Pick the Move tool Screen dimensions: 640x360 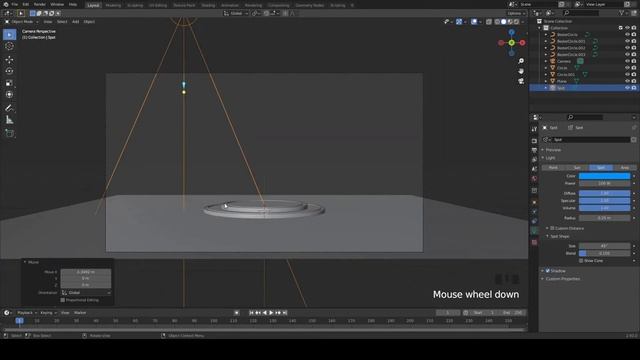[9, 60]
